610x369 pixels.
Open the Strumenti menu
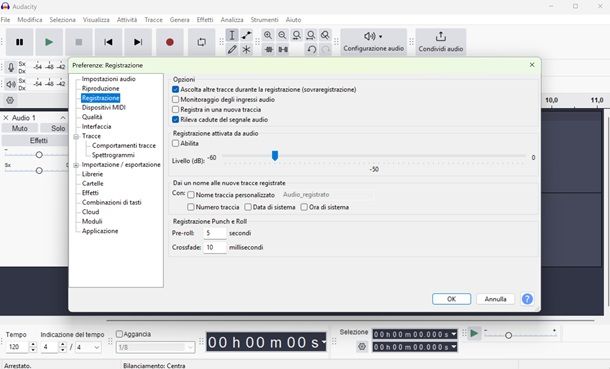coord(265,19)
